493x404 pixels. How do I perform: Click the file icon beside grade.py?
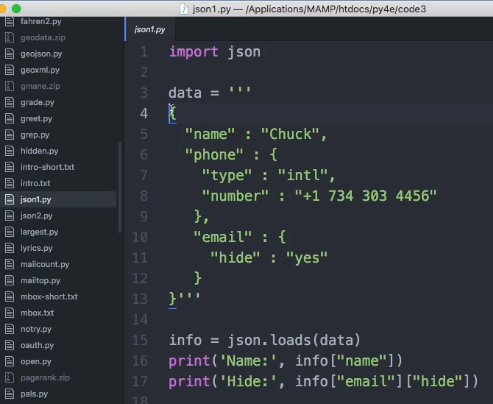coord(10,102)
